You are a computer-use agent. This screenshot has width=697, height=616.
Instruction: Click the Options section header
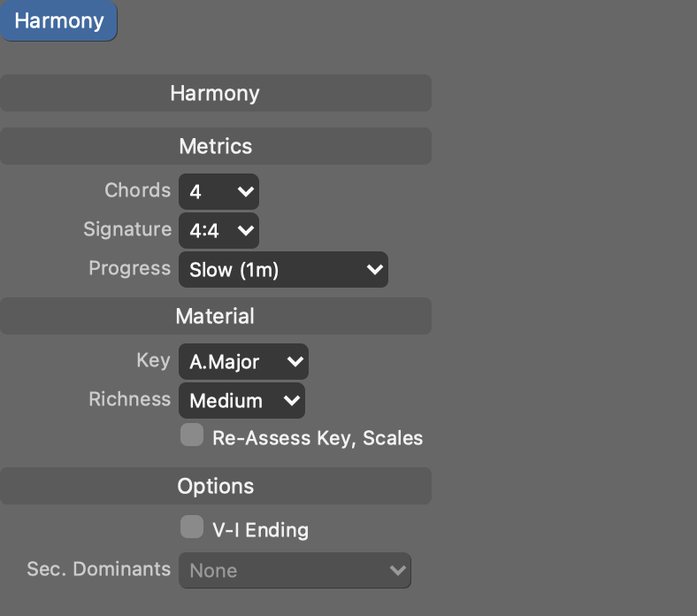[215, 486]
